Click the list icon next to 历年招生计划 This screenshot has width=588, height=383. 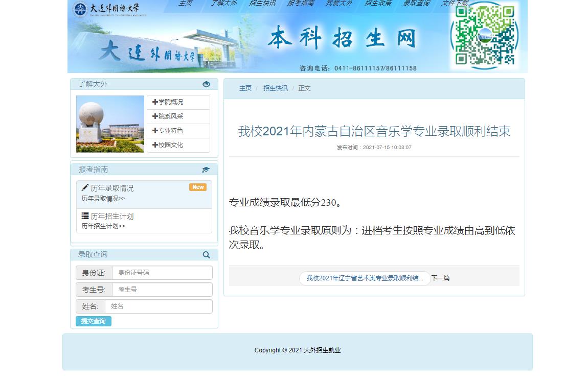(x=85, y=216)
